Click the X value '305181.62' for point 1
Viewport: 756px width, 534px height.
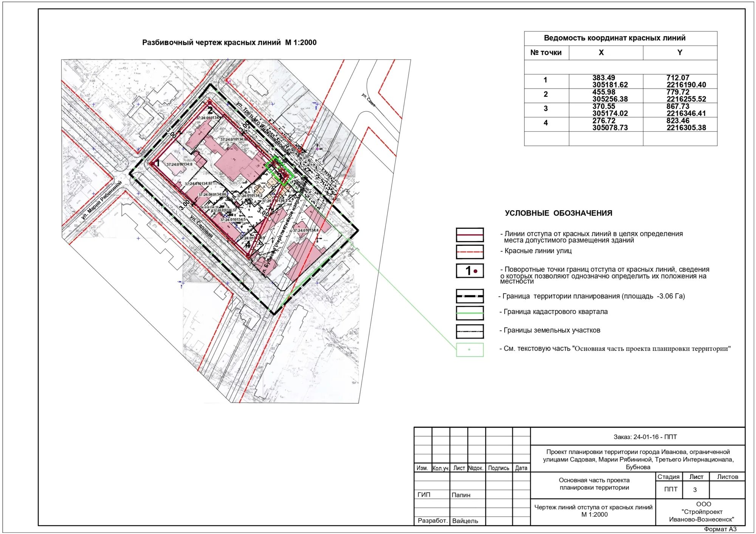click(610, 85)
